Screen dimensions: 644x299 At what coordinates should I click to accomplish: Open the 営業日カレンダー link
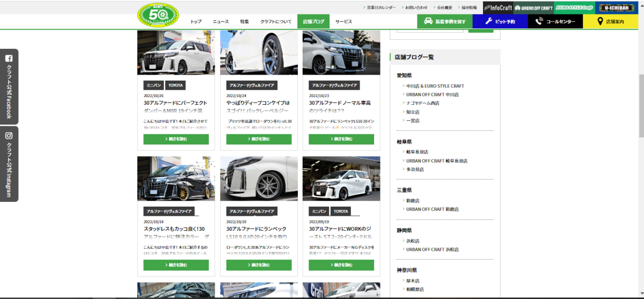tap(381, 8)
